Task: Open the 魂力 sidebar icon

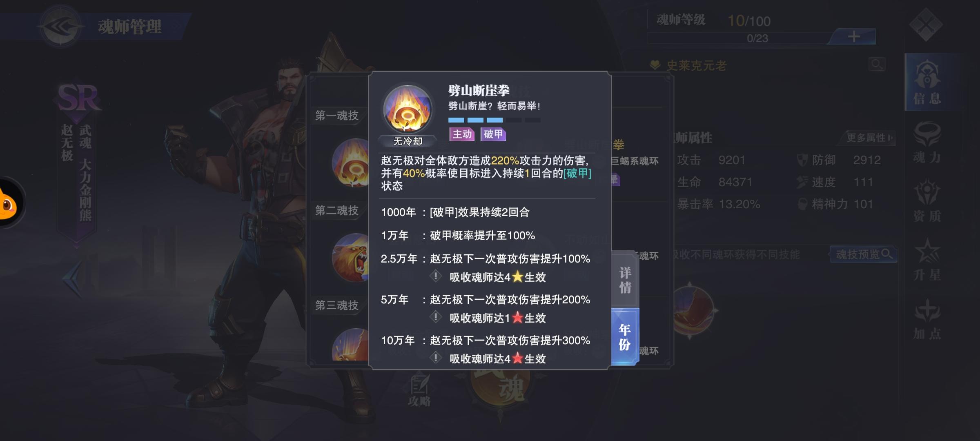Action: coord(927,143)
